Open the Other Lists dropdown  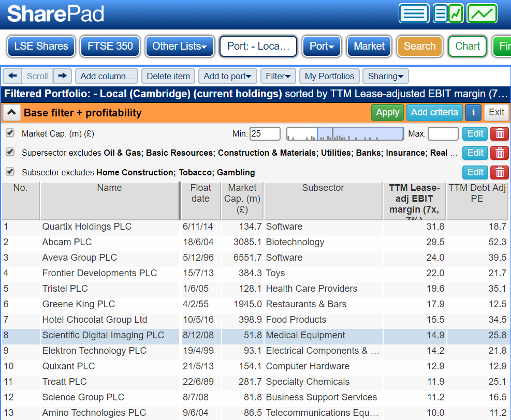[x=180, y=46]
